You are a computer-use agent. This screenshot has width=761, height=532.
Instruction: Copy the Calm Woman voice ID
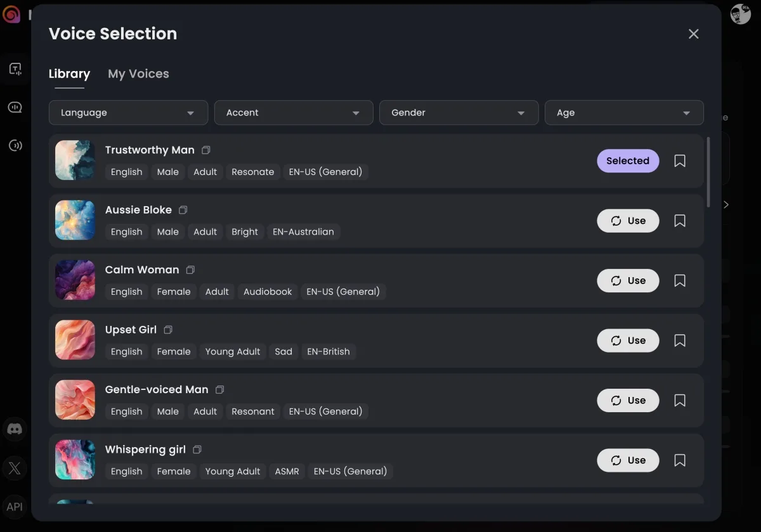pyautogui.click(x=190, y=270)
